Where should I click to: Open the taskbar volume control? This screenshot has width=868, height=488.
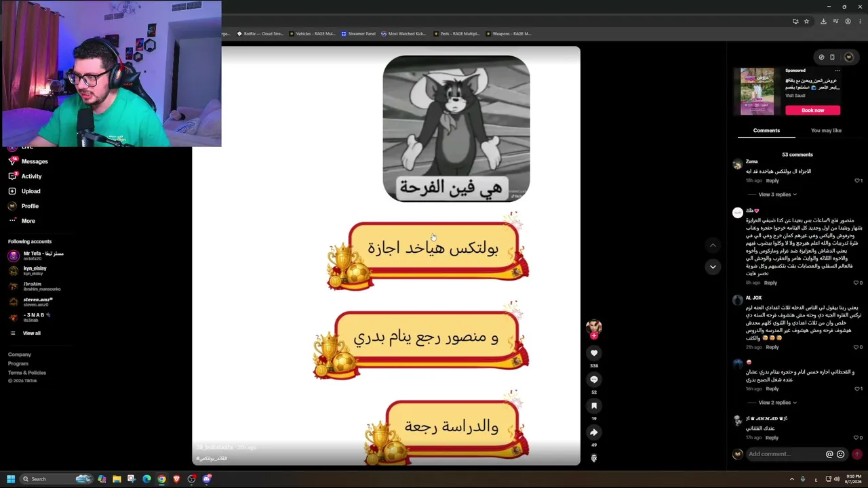pyautogui.click(x=836, y=479)
